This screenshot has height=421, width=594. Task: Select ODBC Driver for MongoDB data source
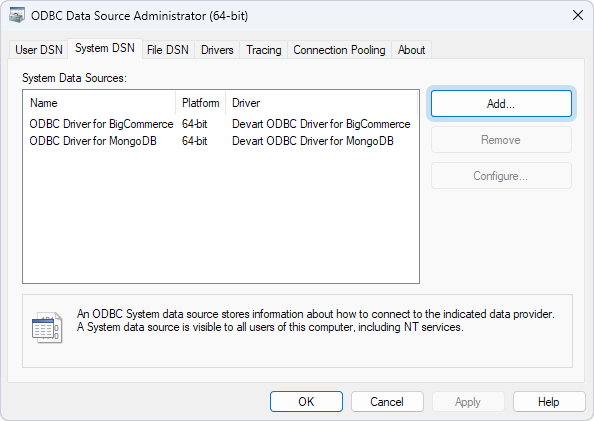(93, 141)
